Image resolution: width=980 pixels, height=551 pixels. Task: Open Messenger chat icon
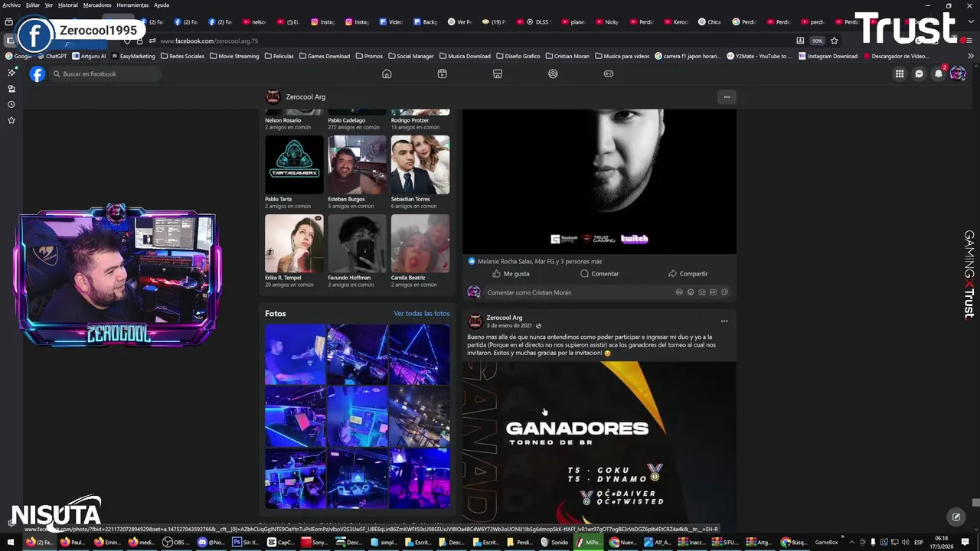920,73
